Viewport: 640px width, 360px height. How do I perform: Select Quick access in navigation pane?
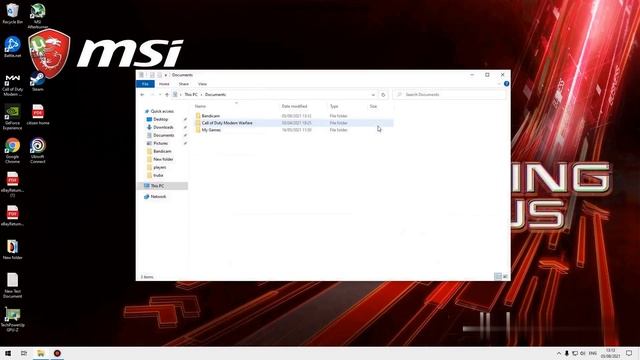(x=162, y=111)
